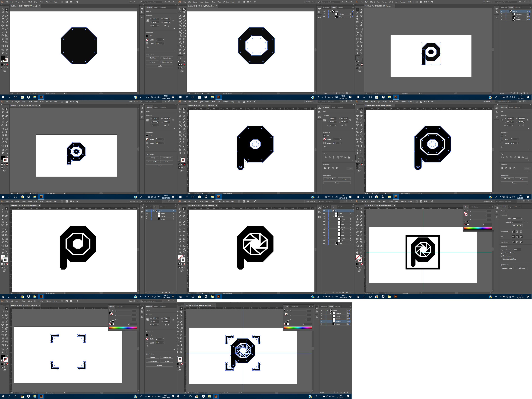The height and width of the screenshot is (399, 532).
Task: Open the Units dropdown showing Pixels
Action: (x=517, y=218)
